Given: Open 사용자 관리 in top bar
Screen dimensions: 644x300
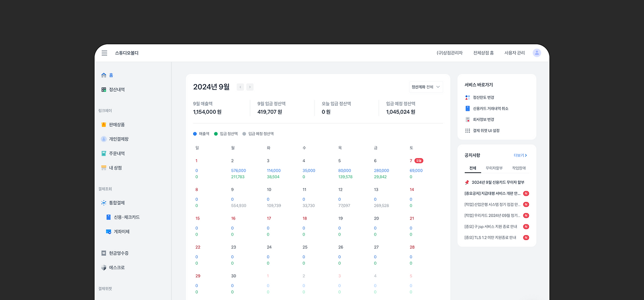Looking at the screenshot, I should (515, 53).
